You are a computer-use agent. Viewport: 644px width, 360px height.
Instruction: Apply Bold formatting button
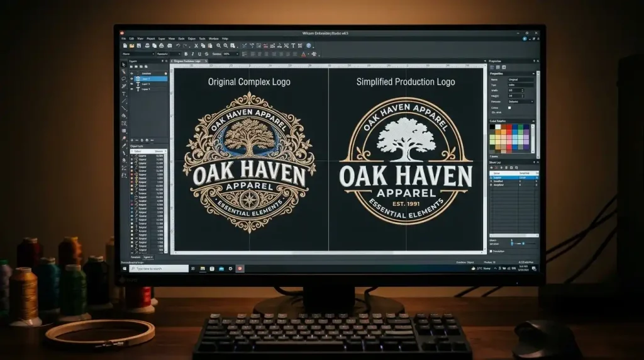[186, 54]
